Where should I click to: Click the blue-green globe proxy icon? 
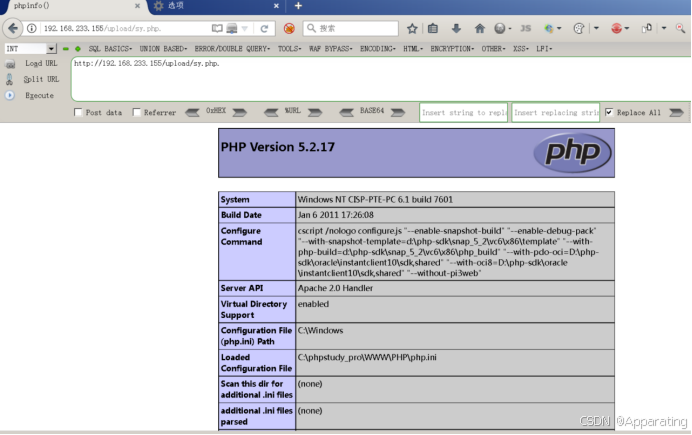point(549,28)
